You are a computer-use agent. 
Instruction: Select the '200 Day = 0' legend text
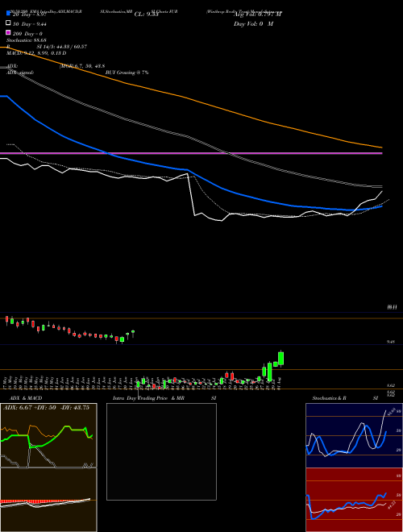pyautogui.click(x=27, y=34)
